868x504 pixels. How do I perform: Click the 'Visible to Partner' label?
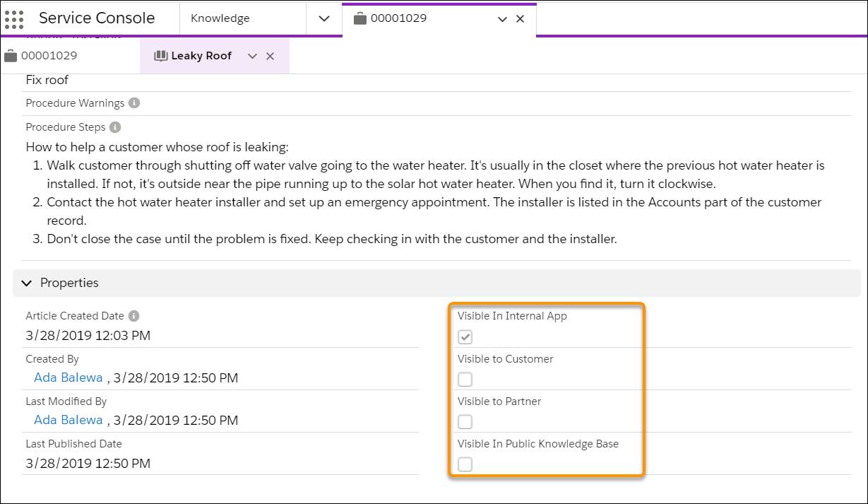[x=499, y=402]
